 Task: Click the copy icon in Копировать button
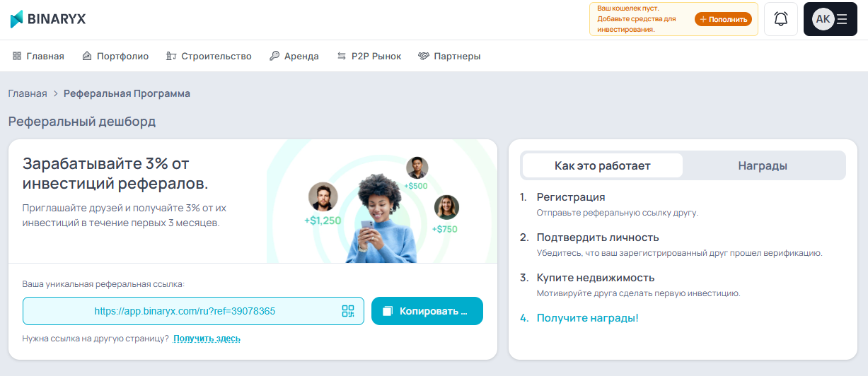click(387, 311)
